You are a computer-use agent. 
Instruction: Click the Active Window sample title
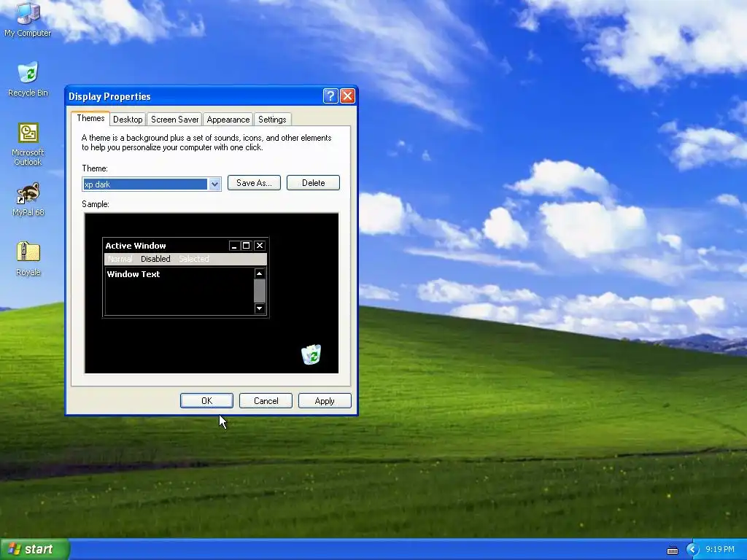click(136, 246)
